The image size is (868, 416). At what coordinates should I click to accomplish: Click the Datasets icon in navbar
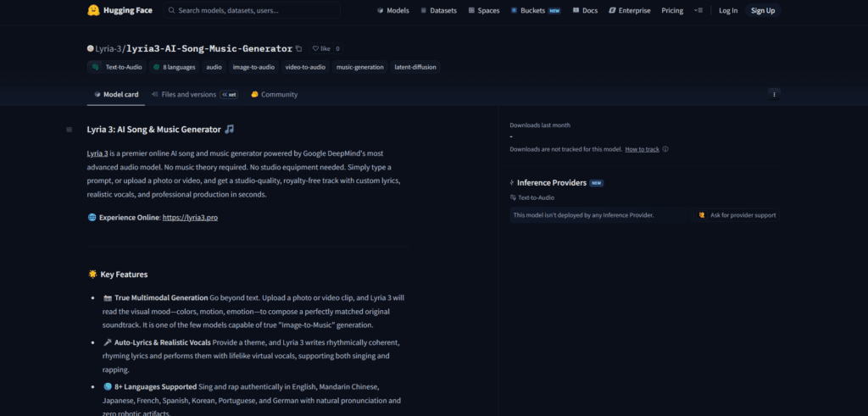pyautogui.click(x=424, y=10)
